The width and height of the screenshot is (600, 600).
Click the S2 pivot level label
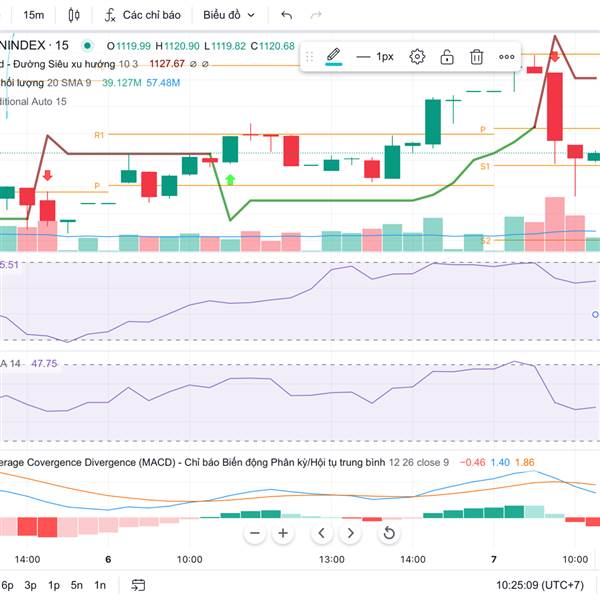pos(485,241)
